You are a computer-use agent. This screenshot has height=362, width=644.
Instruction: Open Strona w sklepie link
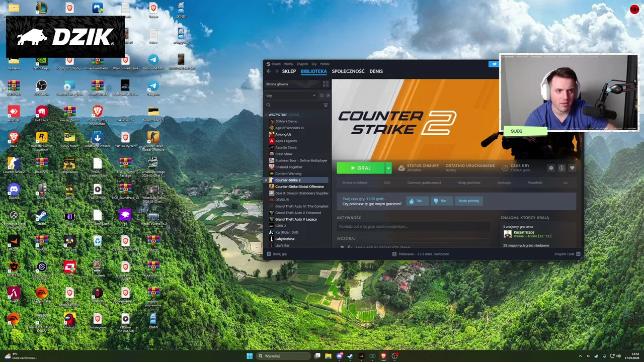click(x=355, y=183)
